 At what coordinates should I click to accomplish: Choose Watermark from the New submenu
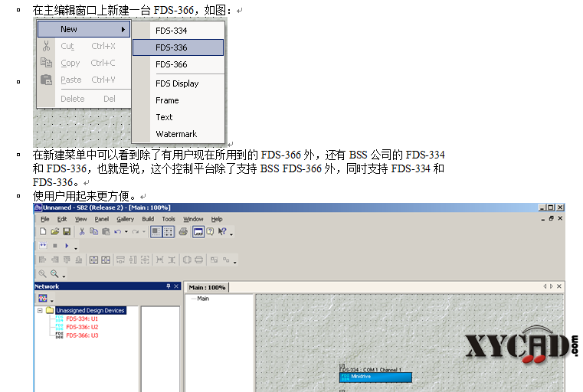click(x=178, y=134)
